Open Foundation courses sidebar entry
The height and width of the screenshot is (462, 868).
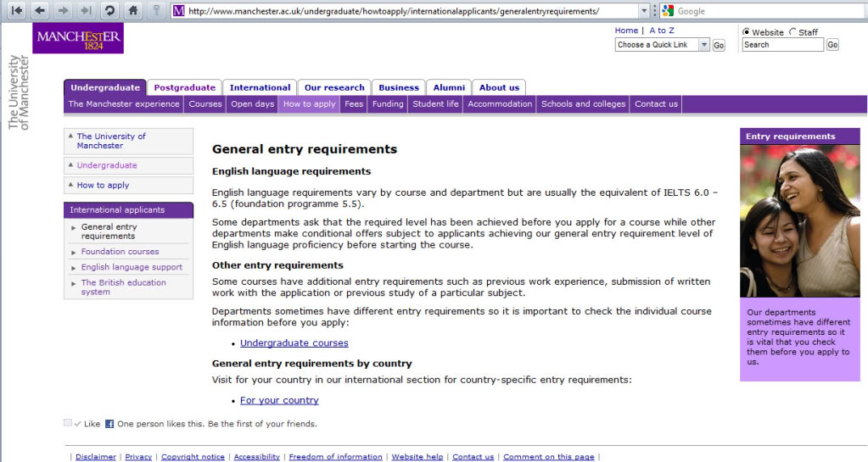[x=120, y=251]
